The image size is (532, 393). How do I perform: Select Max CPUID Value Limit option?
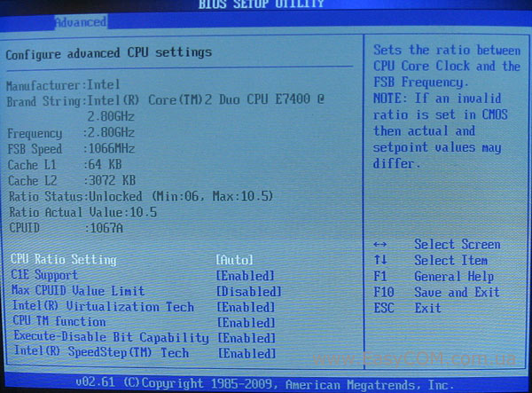click(x=78, y=290)
